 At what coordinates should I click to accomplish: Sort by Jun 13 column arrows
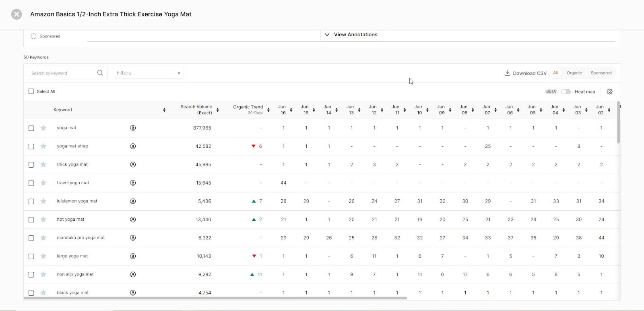(x=359, y=110)
